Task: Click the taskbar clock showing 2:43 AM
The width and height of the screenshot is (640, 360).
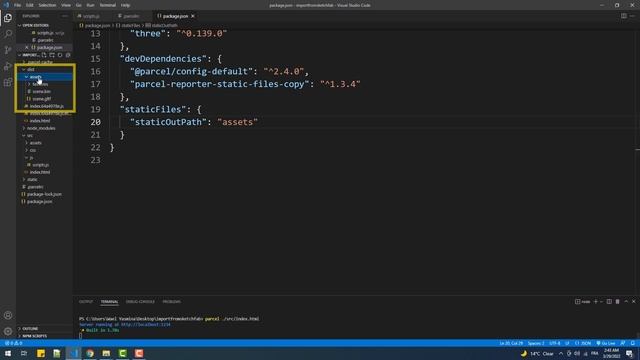Action: [x=611, y=353]
